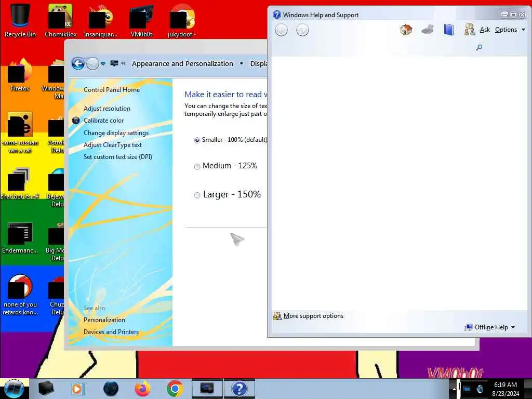Open the jukydoof desktop icon
The height and width of the screenshot is (399, 532).
pos(181,20)
